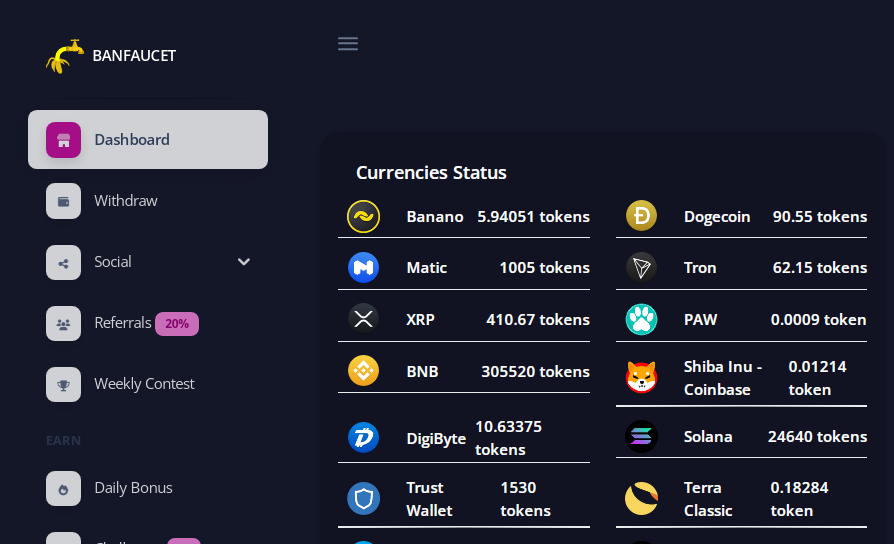This screenshot has width=894, height=544.
Task: Click the 1530 tokens value
Action: 526,499
